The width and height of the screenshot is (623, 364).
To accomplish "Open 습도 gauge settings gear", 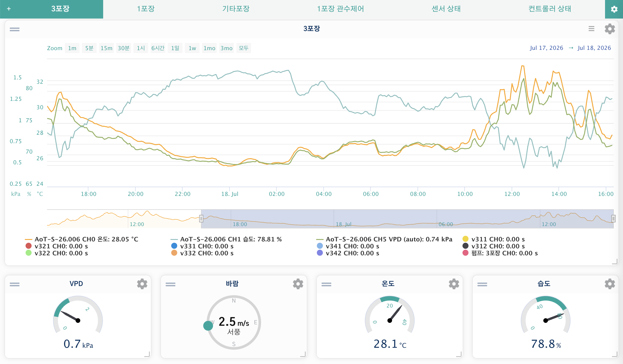I will pyautogui.click(x=610, y=284).
